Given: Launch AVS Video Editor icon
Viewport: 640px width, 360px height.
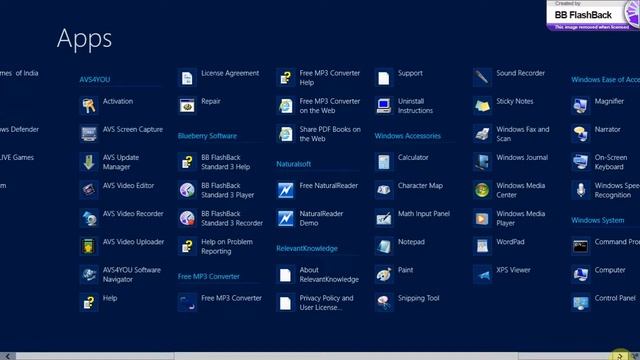Looking at the screenshot, I should pos(89,190).
